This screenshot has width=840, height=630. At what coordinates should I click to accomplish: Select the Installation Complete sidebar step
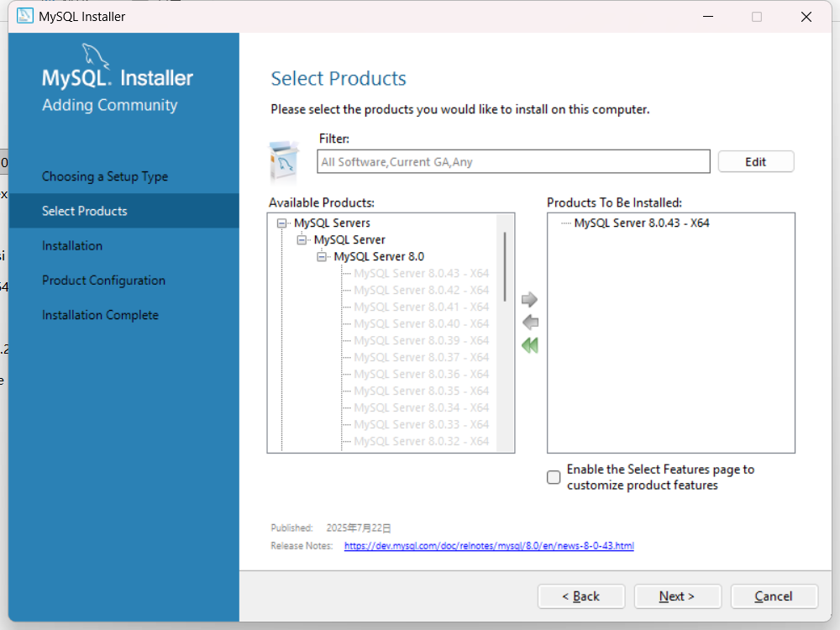click(100, 315)
